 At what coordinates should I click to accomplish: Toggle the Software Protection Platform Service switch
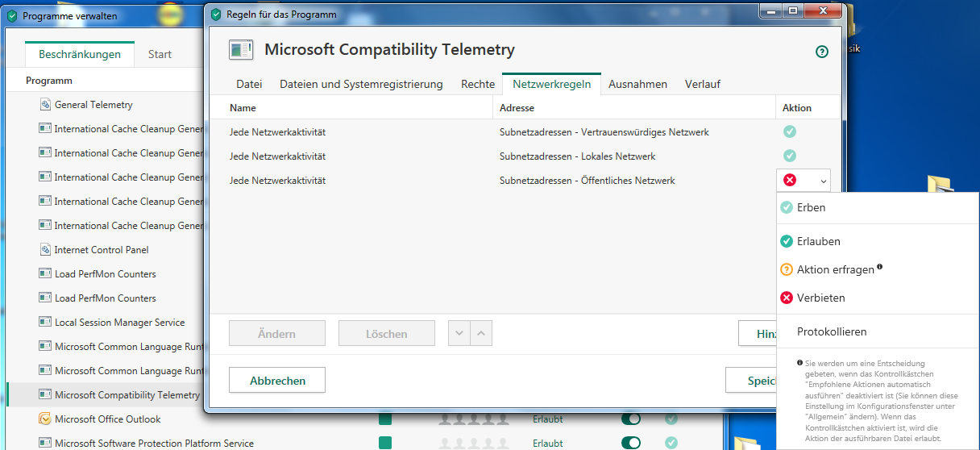pos(631,444)
